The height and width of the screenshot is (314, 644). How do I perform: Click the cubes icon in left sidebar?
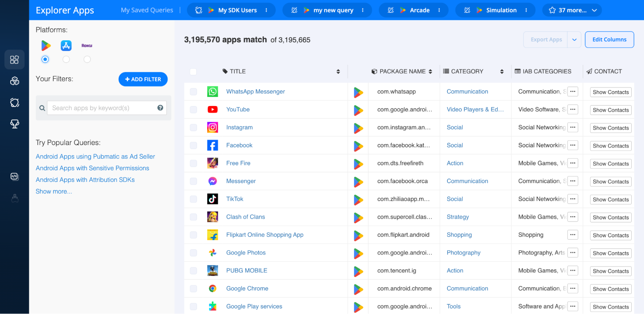pyautogui.click(x=14, y=81)
